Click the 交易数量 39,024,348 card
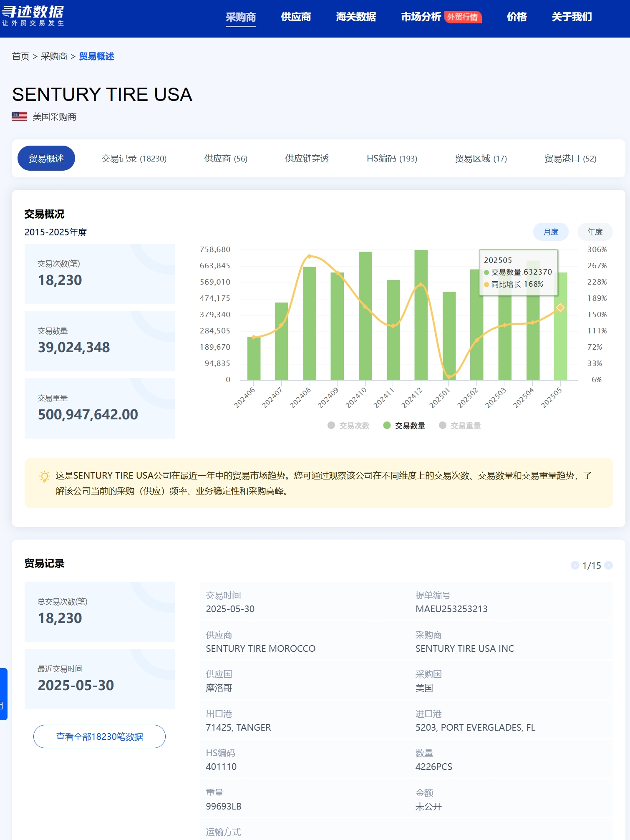The image size is (630, 840). (100, 341)
